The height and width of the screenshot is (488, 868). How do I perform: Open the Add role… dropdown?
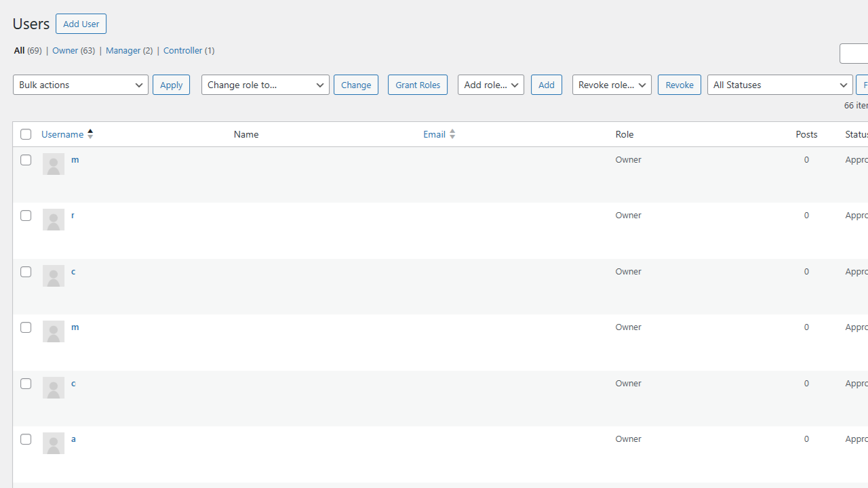(x=490, y=85)
